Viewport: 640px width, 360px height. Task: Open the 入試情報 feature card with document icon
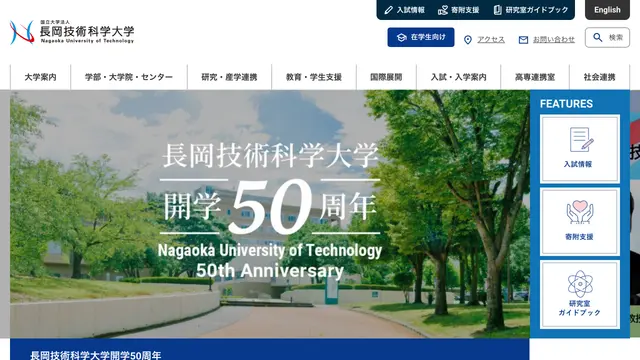580,149
